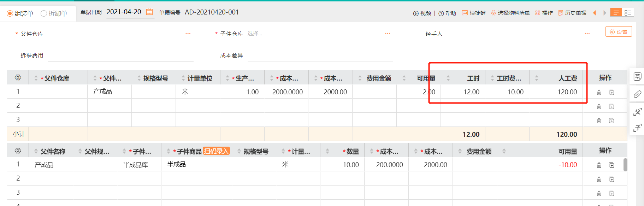Open the 经手人 selector ellipsis

(587, 34)
